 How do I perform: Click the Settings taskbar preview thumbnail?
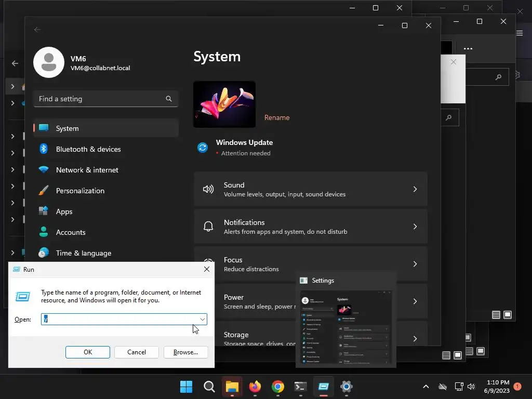tap(346, 327)
